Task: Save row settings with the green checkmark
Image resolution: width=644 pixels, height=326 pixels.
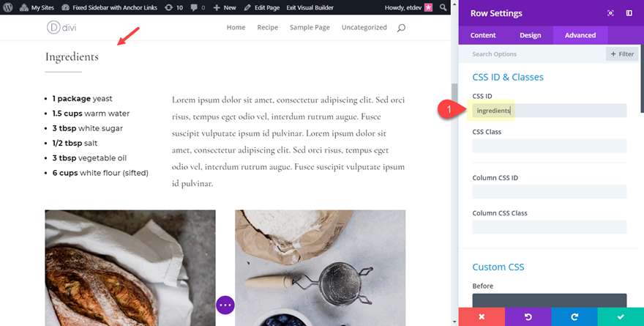Action: click(x=621, y=316)
